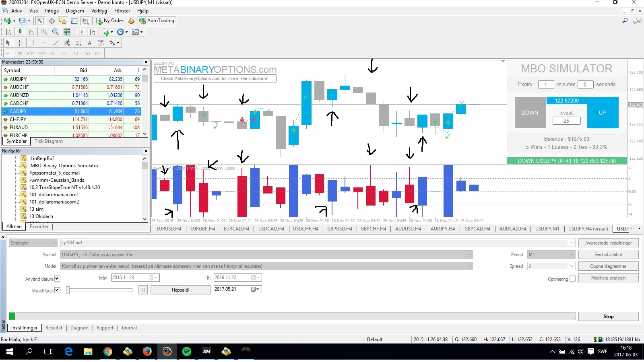
Task: Toggle the Strategy Tester magnifier icon
Action: coord(85,21)
